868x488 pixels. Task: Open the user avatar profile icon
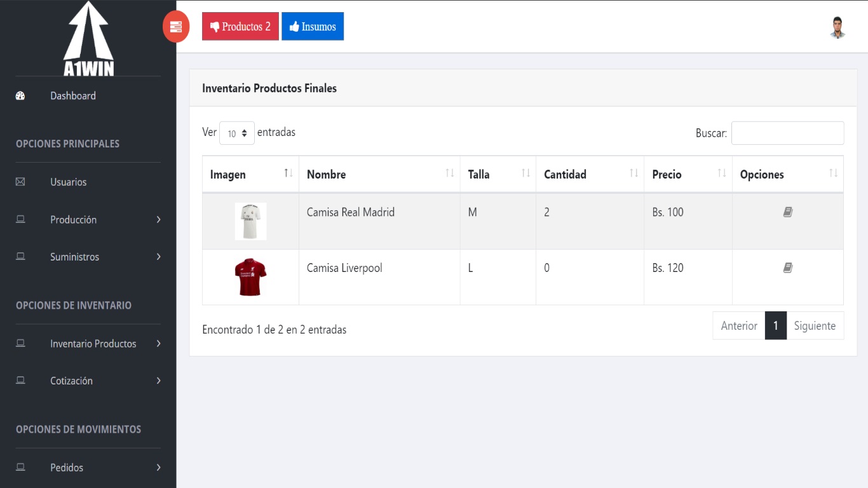point(837,27)
